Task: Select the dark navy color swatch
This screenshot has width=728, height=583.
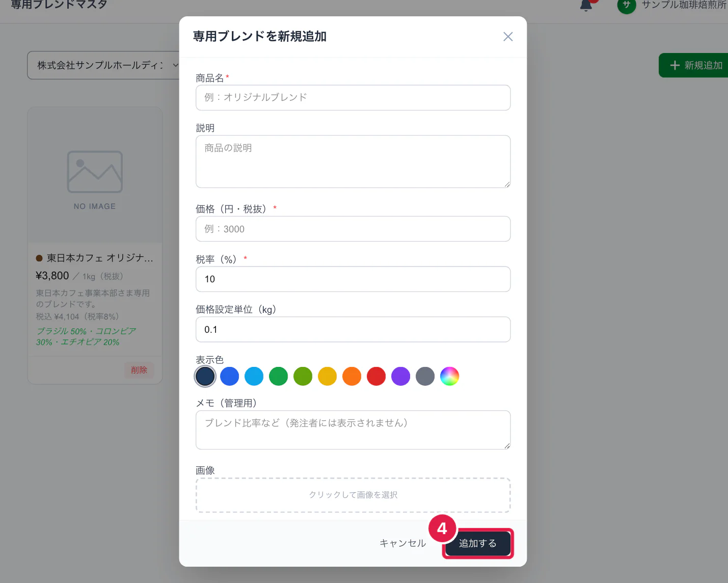Action: pyautogui.click(x=205, y=376)
